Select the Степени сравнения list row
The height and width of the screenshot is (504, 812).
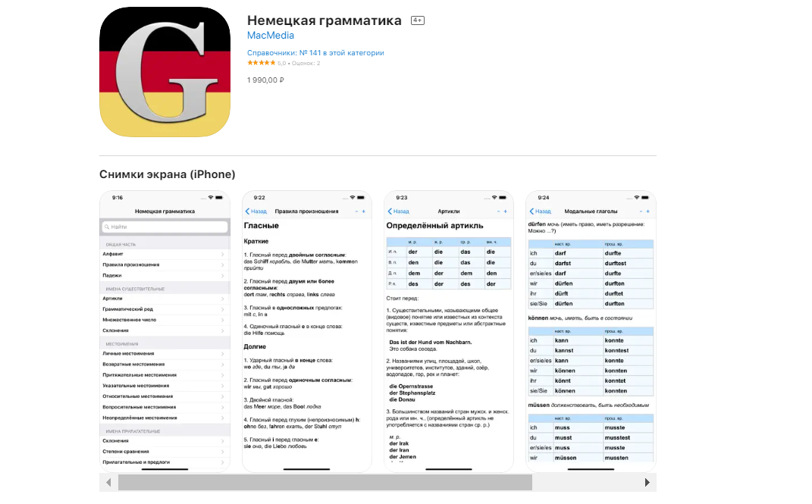(165, 451)
